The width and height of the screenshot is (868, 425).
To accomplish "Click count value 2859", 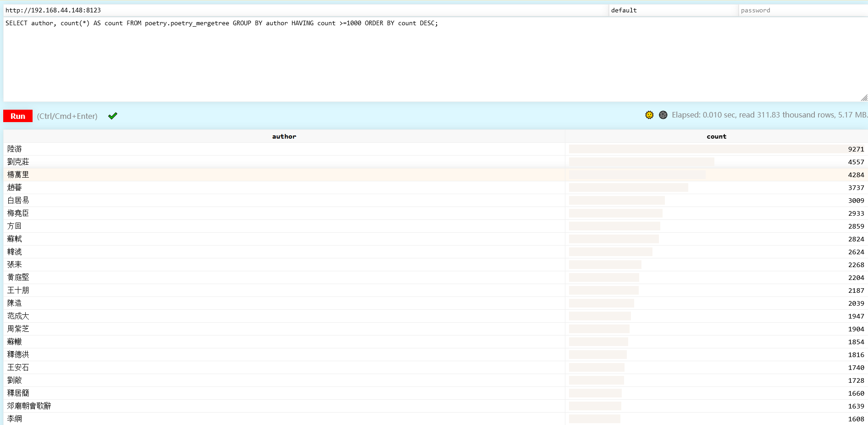I will [x=856, y=226].
